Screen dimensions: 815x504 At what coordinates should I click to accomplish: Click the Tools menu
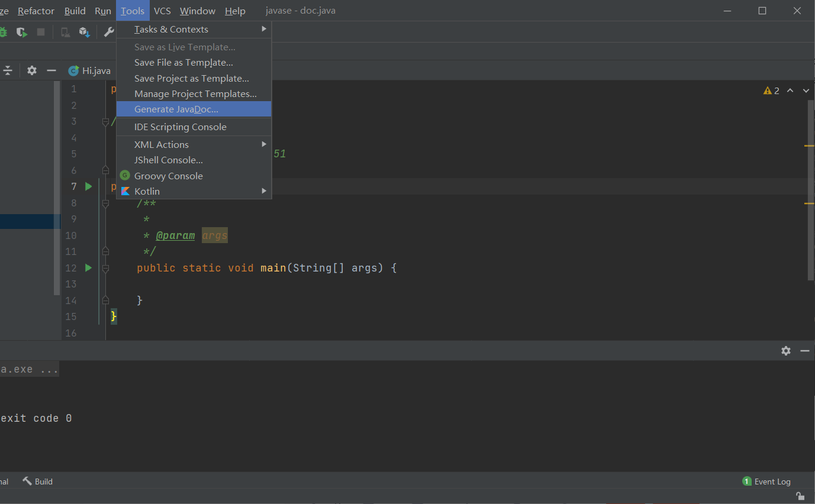click(133, 11)
